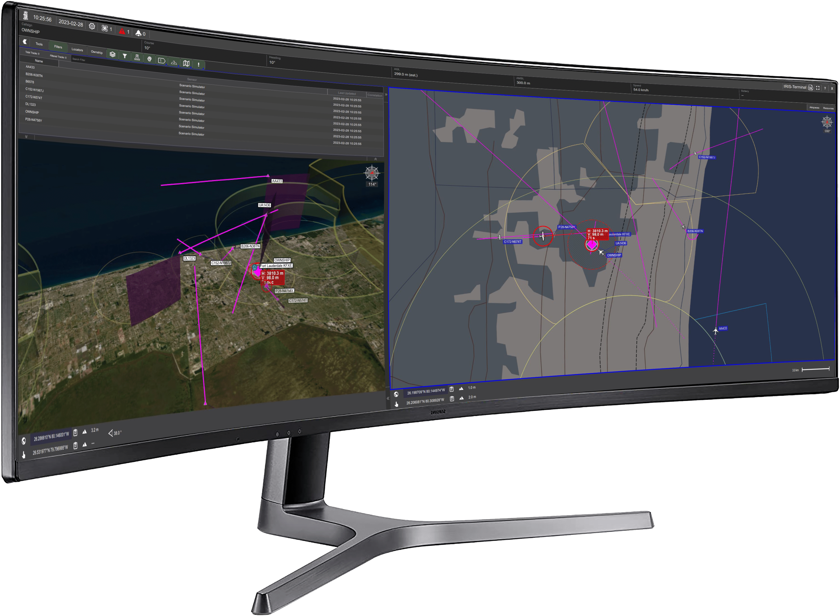
Task: Copy 26.286610°N coordinates with clipboard icon
Action: coord(75,433)
